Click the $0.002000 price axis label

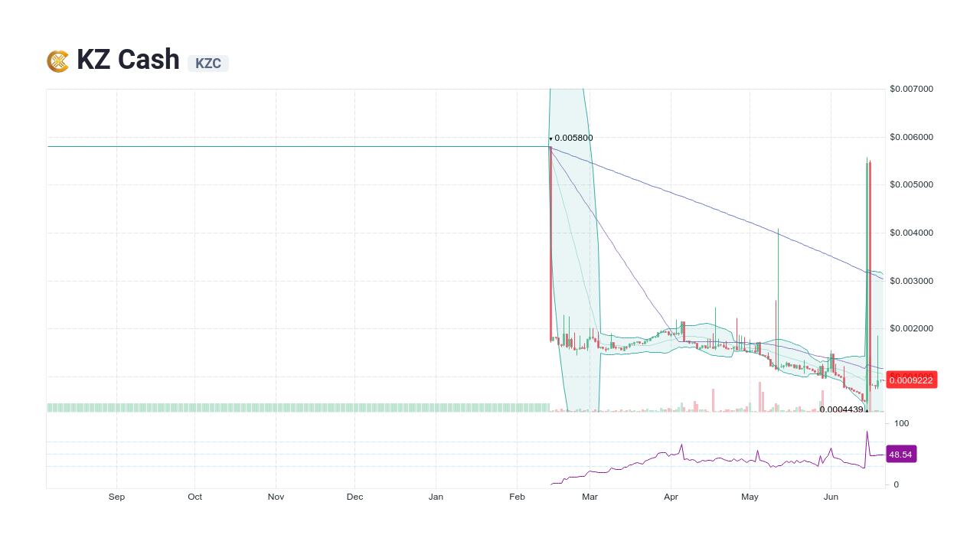911,328
